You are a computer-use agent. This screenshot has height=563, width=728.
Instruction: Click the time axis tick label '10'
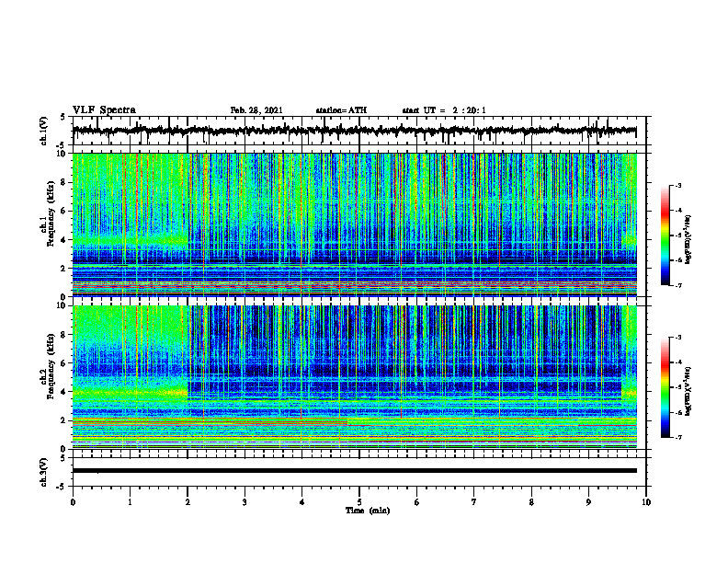click(x=646, y=502)
